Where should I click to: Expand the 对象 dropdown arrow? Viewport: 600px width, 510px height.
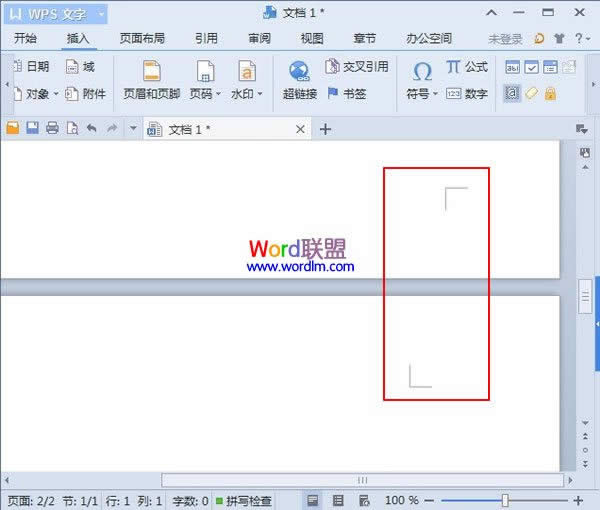[56, 94]
